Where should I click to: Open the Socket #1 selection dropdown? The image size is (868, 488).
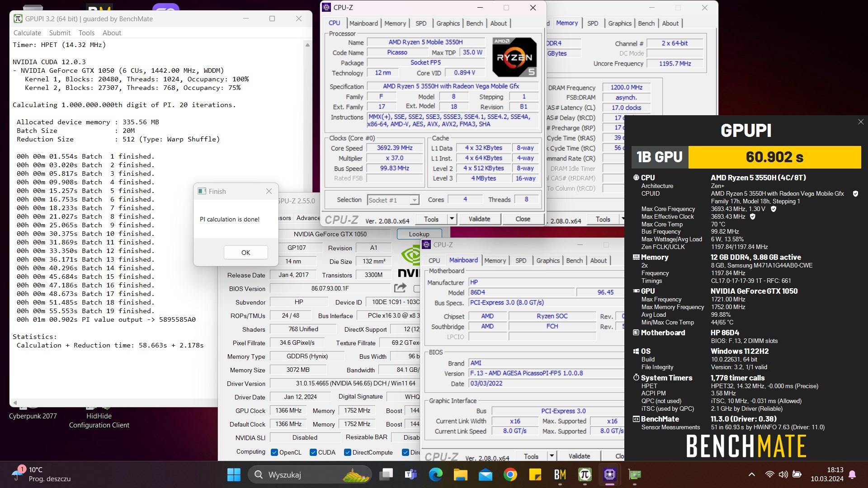(393, 200)
